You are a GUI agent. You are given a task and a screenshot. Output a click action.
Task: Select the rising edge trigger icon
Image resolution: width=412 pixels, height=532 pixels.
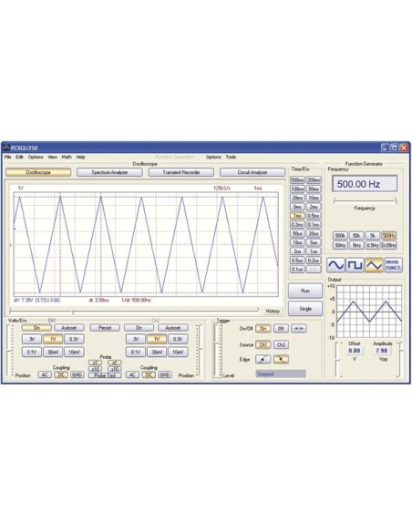263,359
